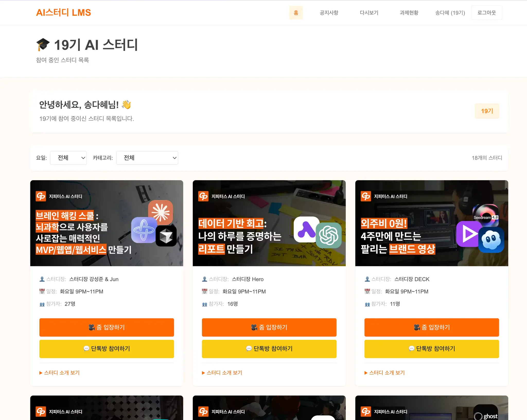Click the 지피터스 logo on the 데이터 기반 회고 thumbnail
Viewport: 527px width, 420px height.
[203, 196]
